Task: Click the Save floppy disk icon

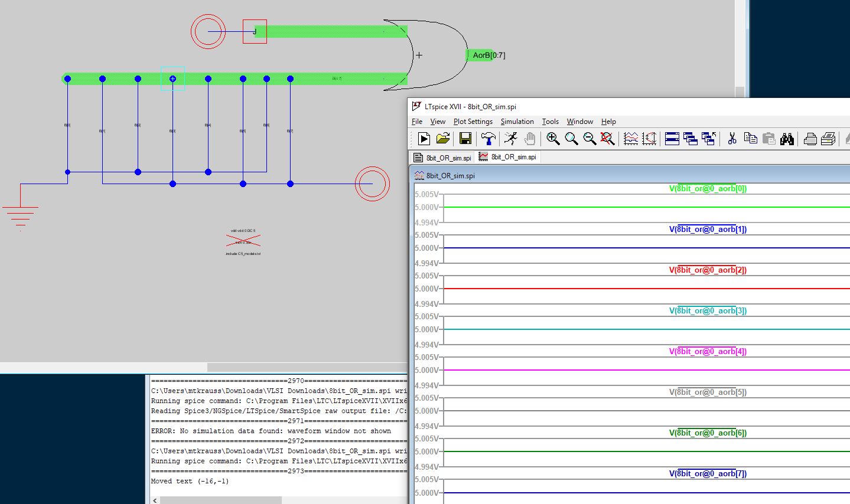Action: tap(465, 138)
